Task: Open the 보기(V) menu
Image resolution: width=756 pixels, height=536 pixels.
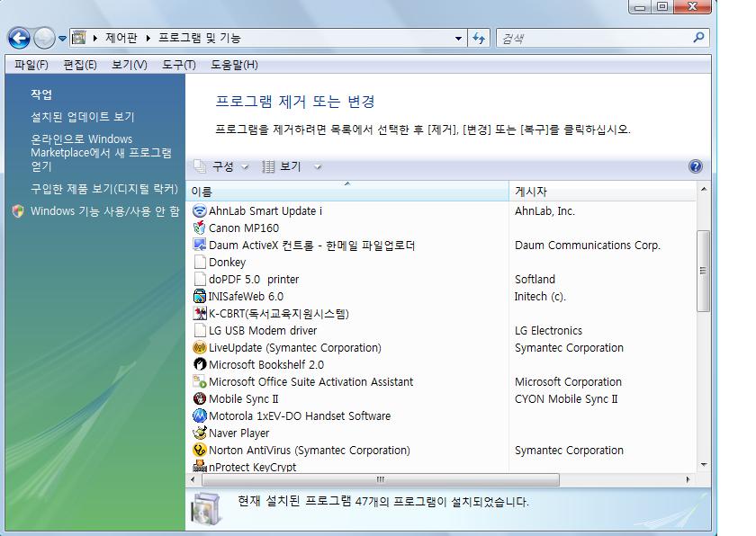Action: point(130,65)
